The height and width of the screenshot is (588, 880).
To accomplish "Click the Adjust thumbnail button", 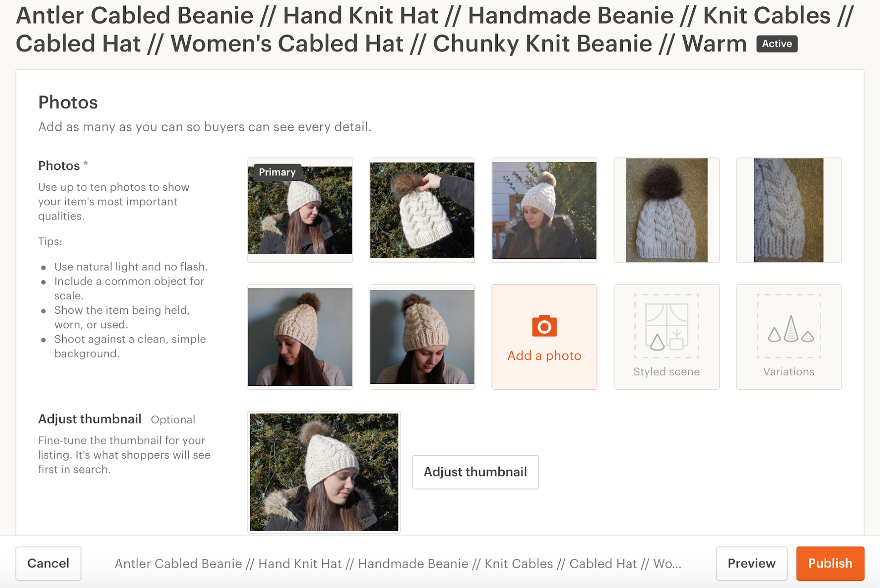I will click(x=475, y=472).
